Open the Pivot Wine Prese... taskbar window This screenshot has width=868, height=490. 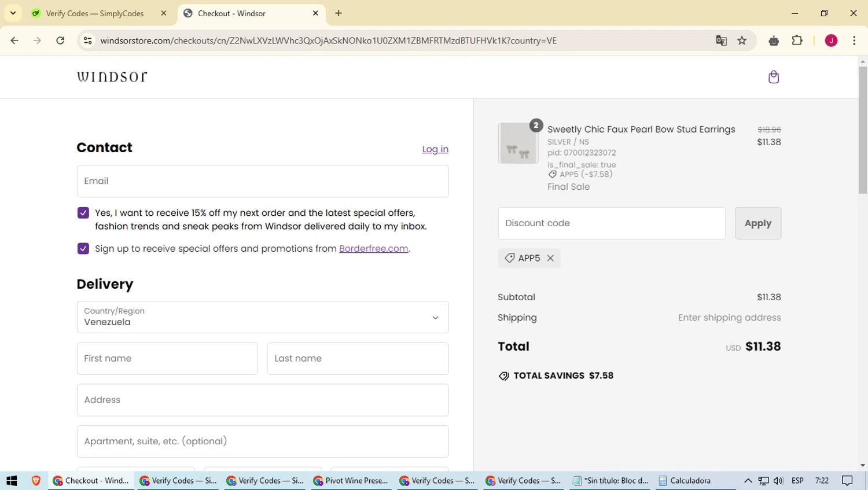[351, 481]
